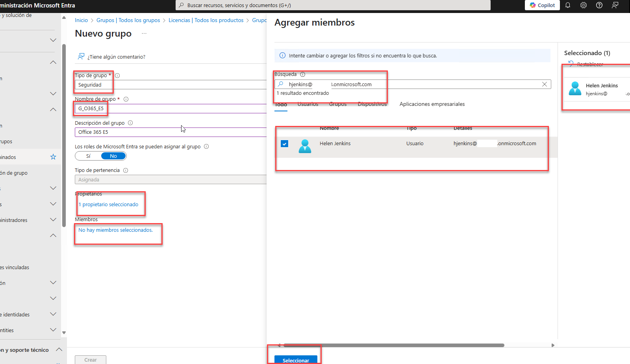Open the feedback icon in top bar
630x364 pixels.
pos(615,5)
